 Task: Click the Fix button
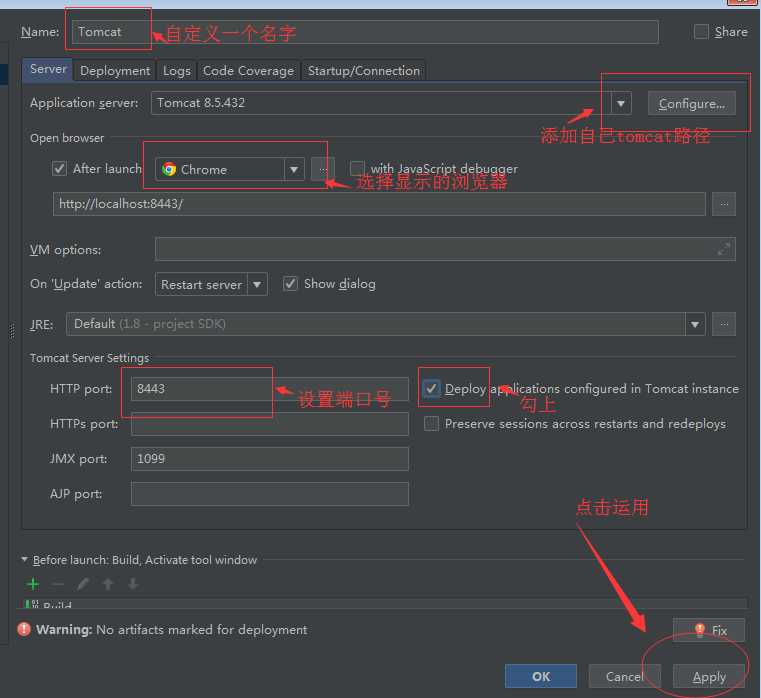click(x=709, y=630)
